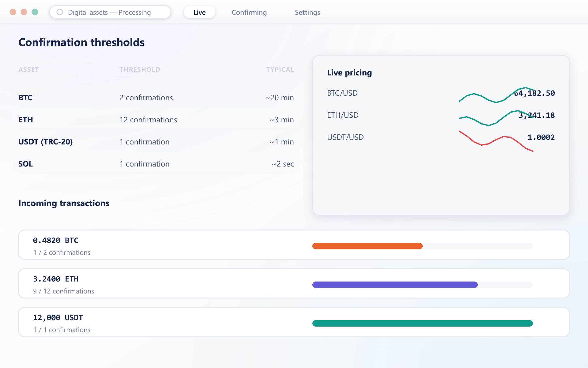Click the '1 / 2 confirmations' status text
588x368 pixels.
click(x=62, y=252)
